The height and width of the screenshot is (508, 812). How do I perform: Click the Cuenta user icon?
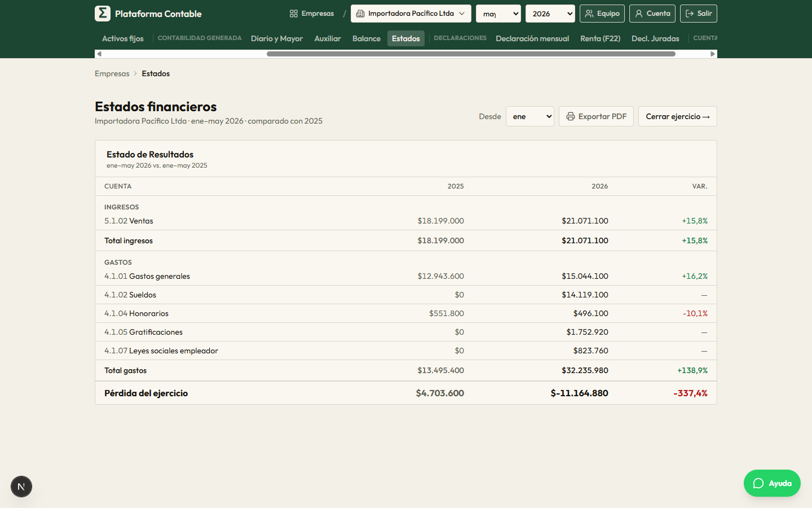[639, 14]
